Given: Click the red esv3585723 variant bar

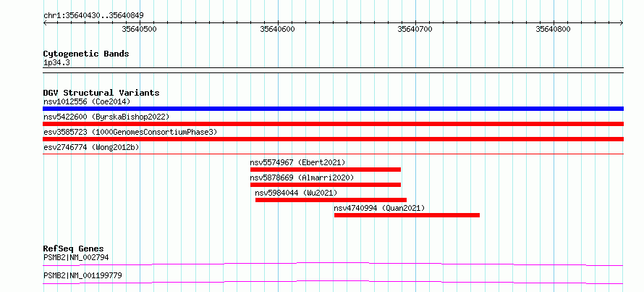Looking at the screenshot, I should tap(333, 139).
